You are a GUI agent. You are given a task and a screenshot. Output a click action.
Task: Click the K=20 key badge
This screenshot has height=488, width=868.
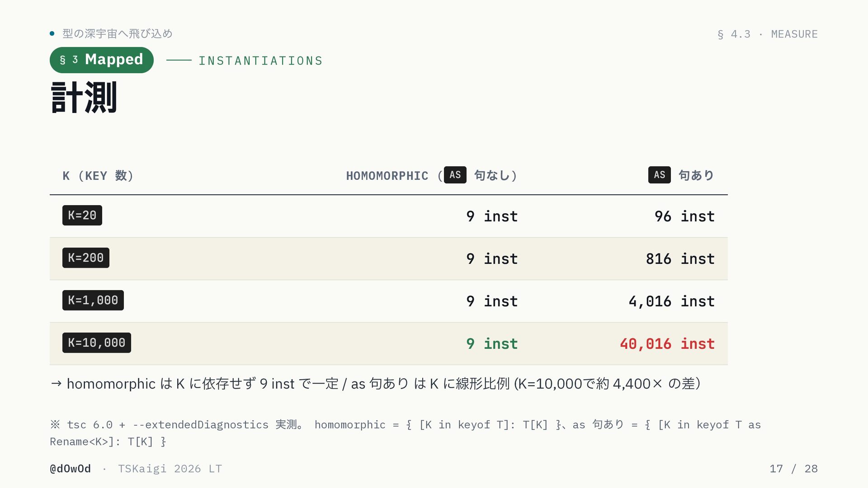(82, 216)
